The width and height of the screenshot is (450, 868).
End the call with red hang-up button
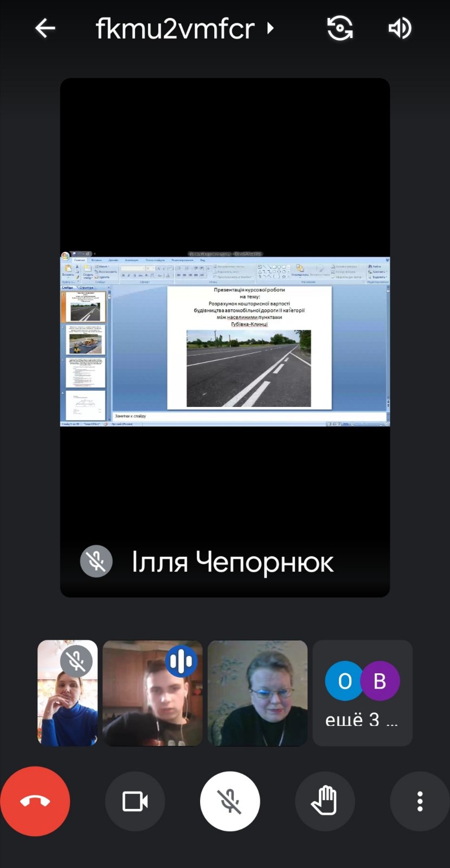coord(35,801)
